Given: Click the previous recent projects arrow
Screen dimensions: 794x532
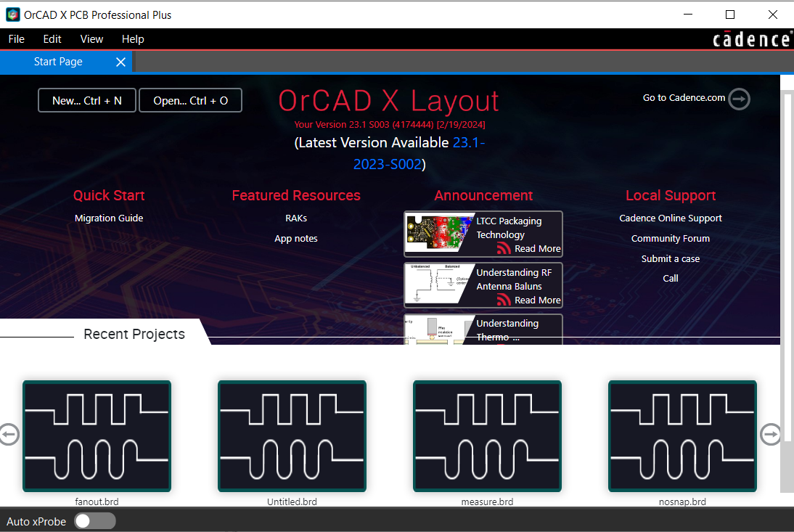Looking at the screenshot, I should click(x=9, y=434).
